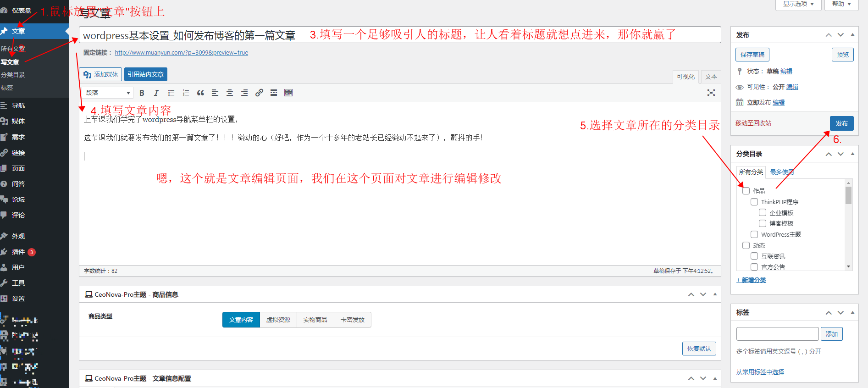868x388 pixels.
Task: Collapse the 商品信息 panel with its triangle toggle
Action: pos(715,294)
